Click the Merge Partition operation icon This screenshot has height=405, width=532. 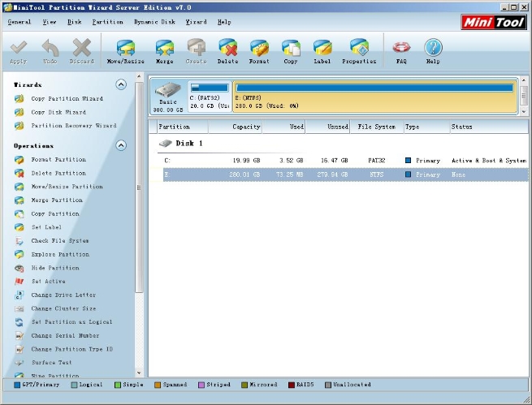coord(19,200)
